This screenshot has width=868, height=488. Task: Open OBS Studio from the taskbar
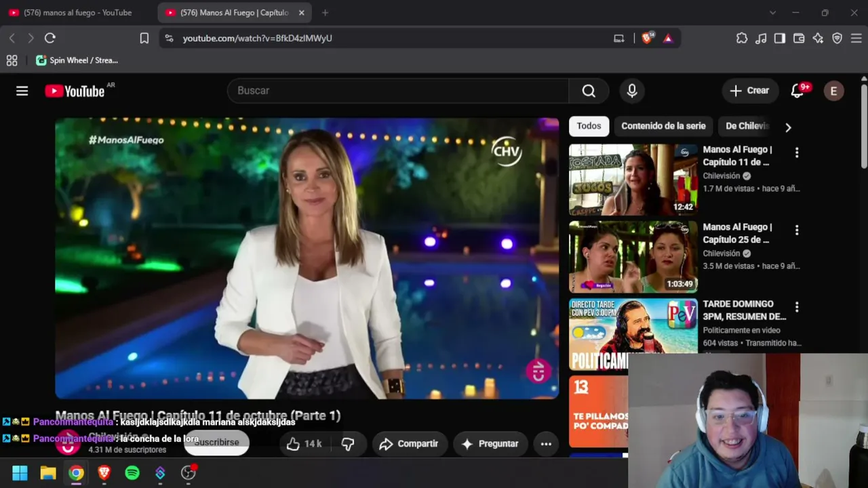pos(189,473)
